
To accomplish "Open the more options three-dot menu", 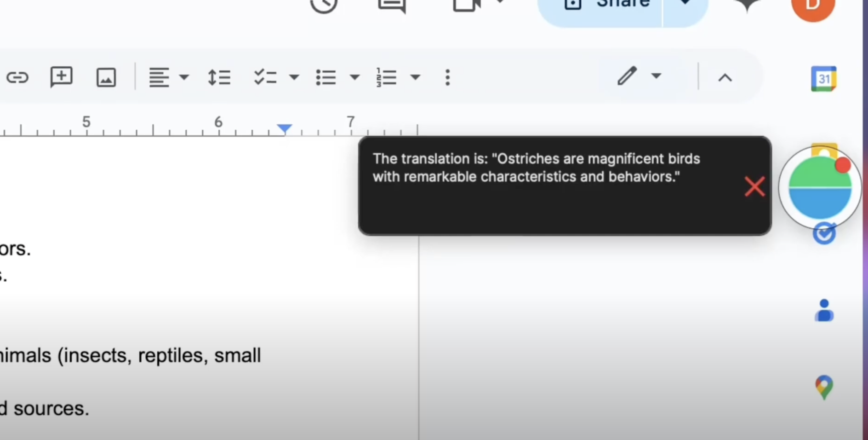I will click(448, 77).
